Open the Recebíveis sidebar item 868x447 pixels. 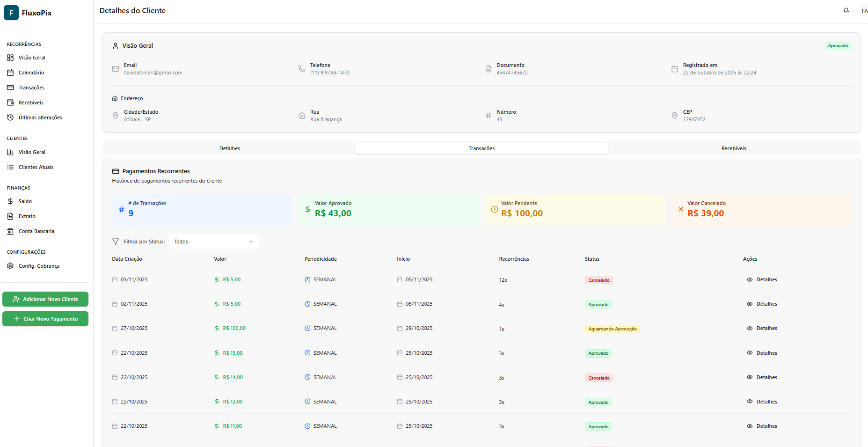click(30, 103)
